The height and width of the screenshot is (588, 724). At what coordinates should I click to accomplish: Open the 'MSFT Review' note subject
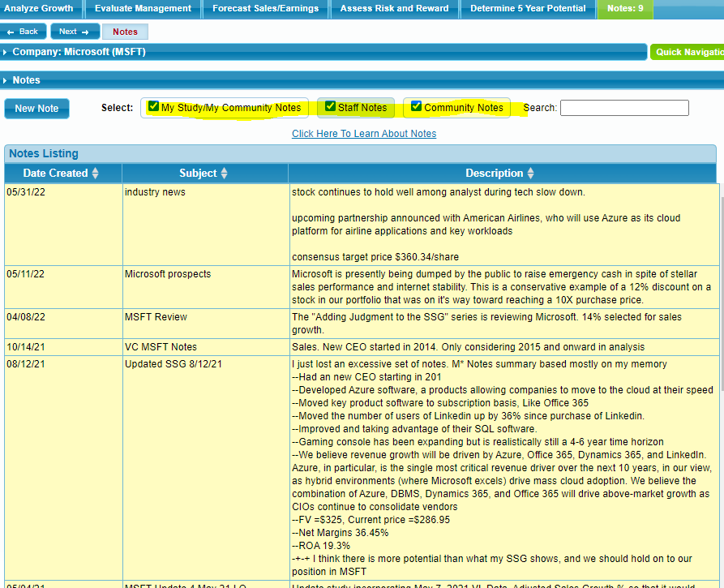pos(156,317)
